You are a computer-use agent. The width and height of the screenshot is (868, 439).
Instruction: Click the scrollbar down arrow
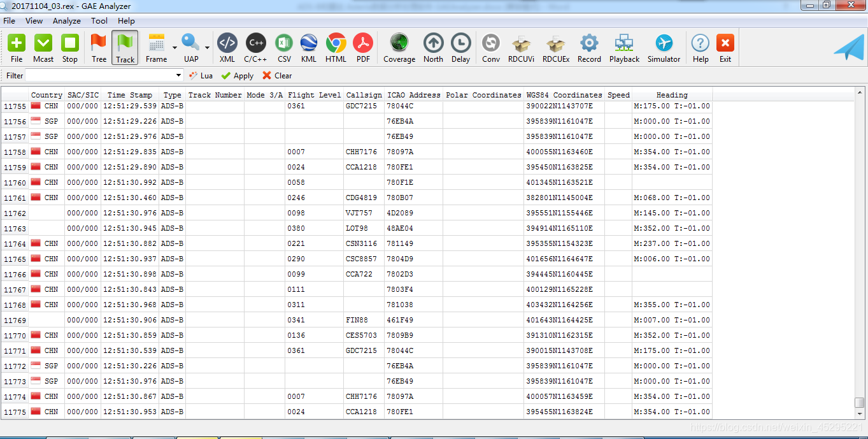(x=860, y=414)
